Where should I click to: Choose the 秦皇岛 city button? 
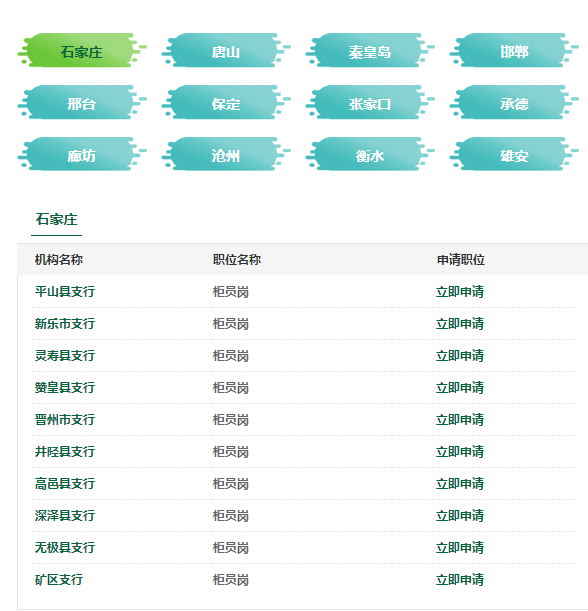pyautogui.click(x=370, y=50)
